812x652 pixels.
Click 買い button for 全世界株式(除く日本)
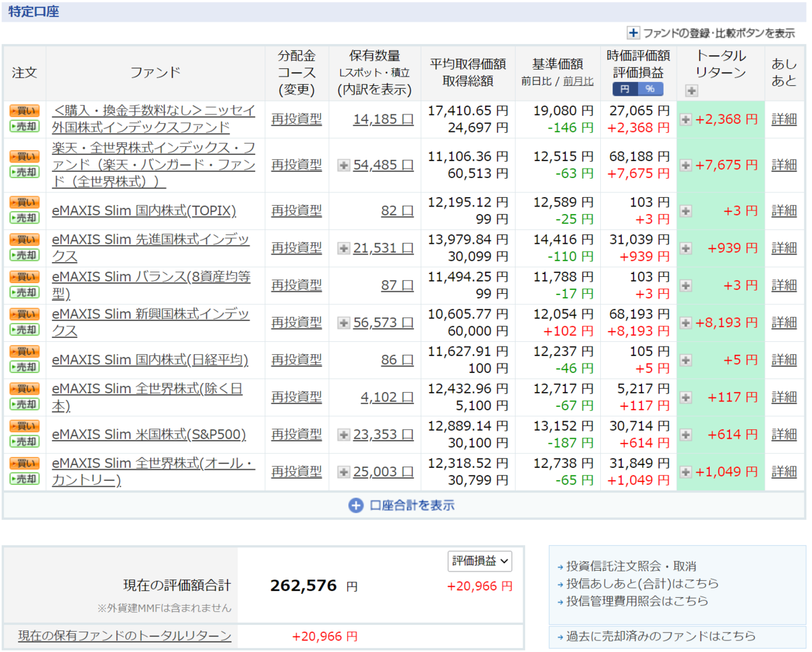pyautogui.click(x=24, y=389)
